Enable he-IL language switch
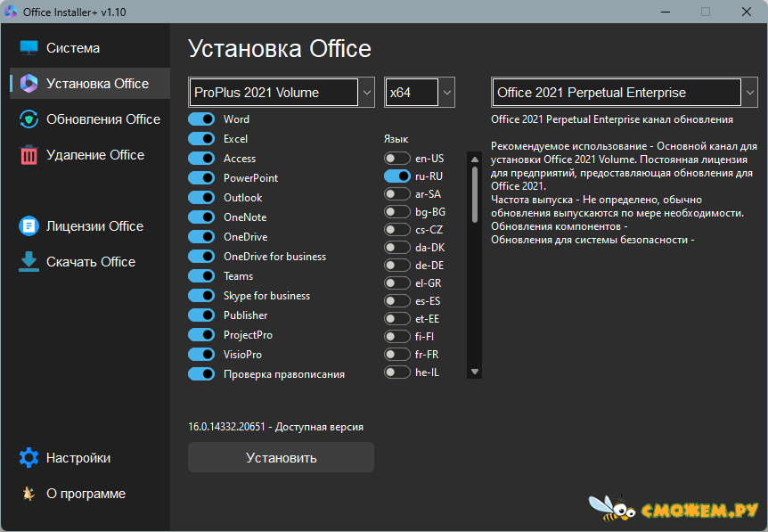The height and width of the screenshot is (532, 768). click(x=397, y=372)
